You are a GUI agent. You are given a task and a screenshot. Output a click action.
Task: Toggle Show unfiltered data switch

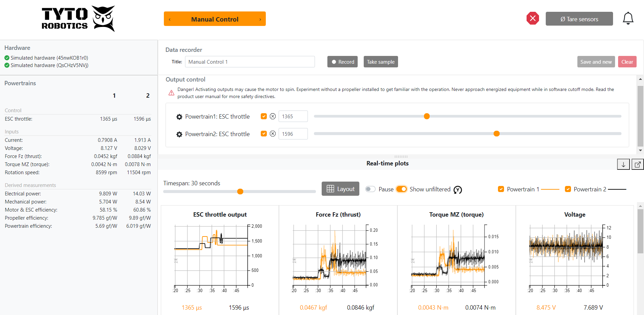tap(401, 189)
